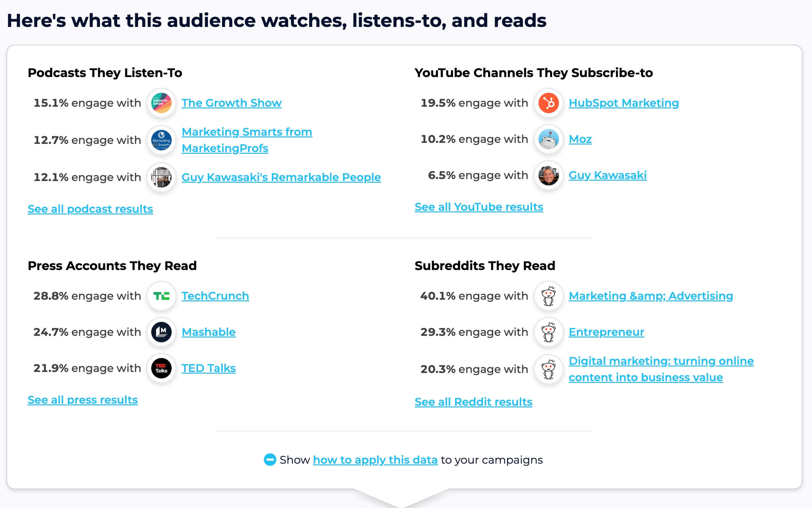812x508 pixels.
Task: Click the 24.7% engage with text
Action: (87, 332)
